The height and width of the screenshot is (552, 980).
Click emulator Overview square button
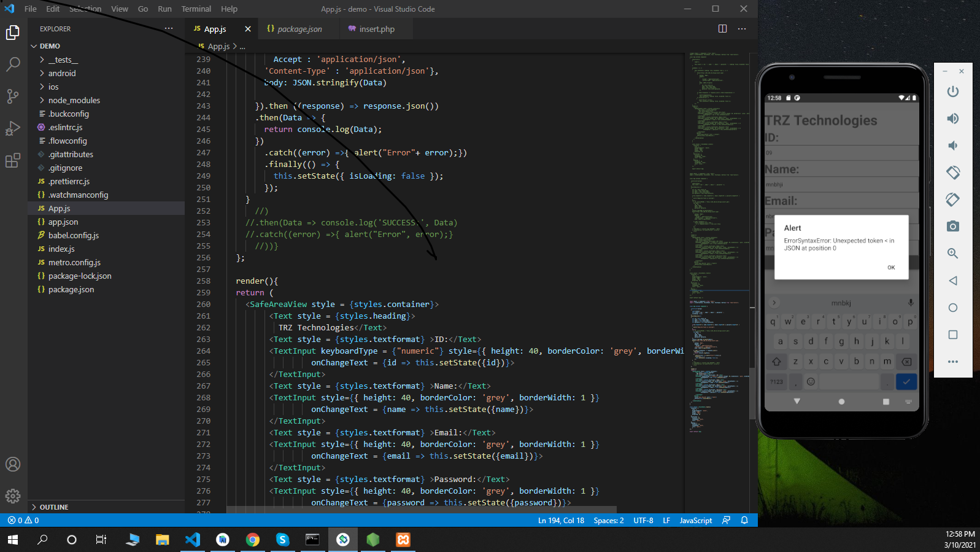click(953, 335)
